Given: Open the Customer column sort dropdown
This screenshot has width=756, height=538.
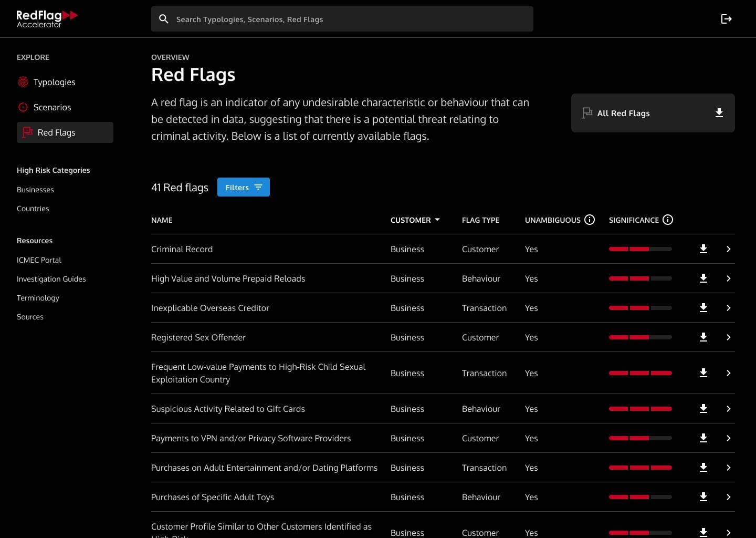Looking at the screenshot, I should tap(437, 220).
